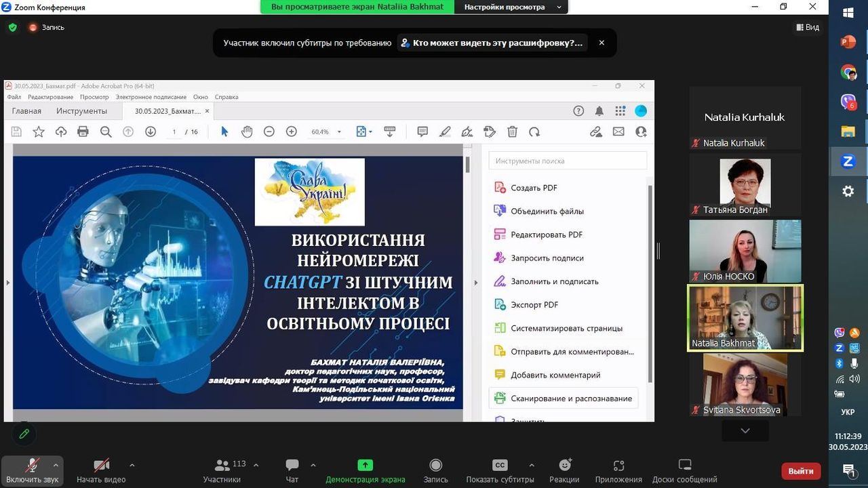This screenshot has width=868, height=488.
Task: Click the upload to cloud icon
Action: coord(61,131)
